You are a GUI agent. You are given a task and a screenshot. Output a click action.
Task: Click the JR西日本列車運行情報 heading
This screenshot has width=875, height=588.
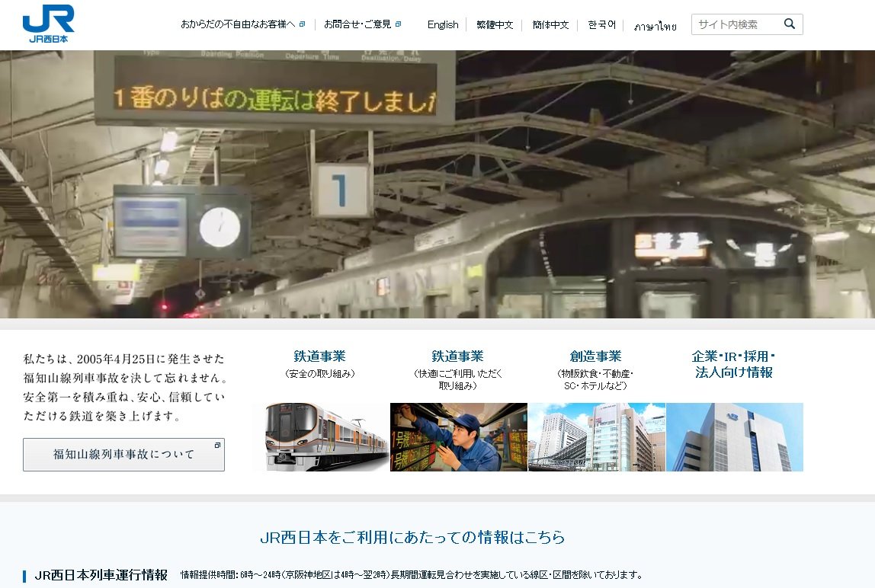[101, 574]
